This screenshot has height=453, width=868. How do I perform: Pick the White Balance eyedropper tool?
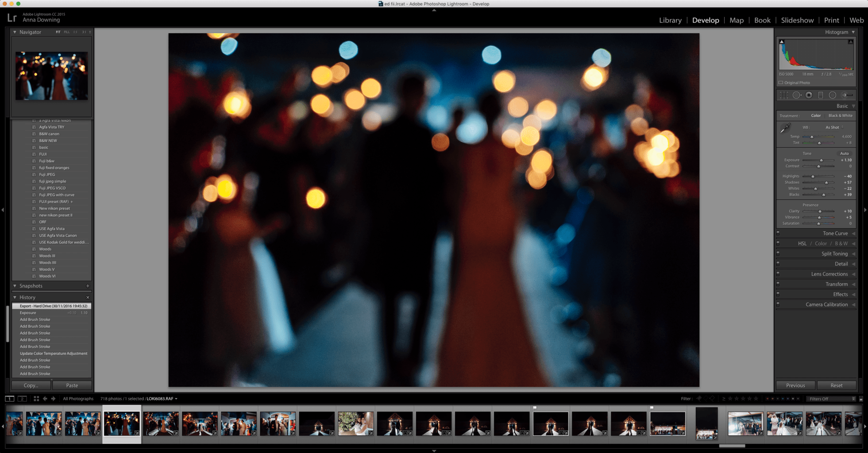[785, 128]
